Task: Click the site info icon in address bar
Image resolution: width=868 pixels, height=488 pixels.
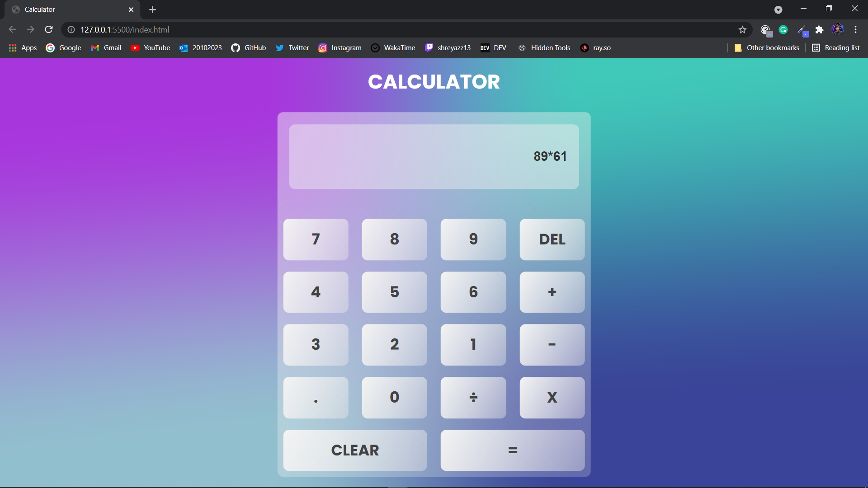Action: pyautogui.click(x=71, y=29)
